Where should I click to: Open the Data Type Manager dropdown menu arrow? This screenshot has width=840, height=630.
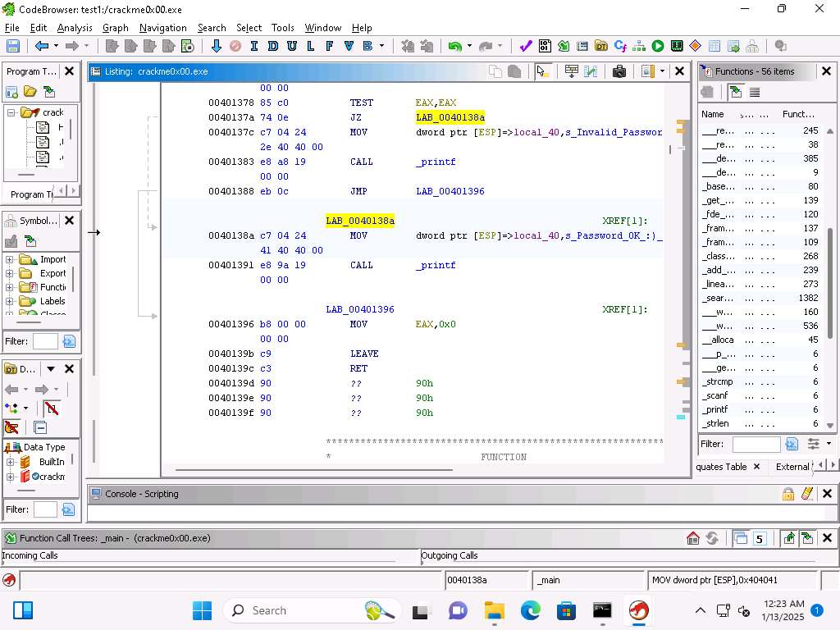51,369
